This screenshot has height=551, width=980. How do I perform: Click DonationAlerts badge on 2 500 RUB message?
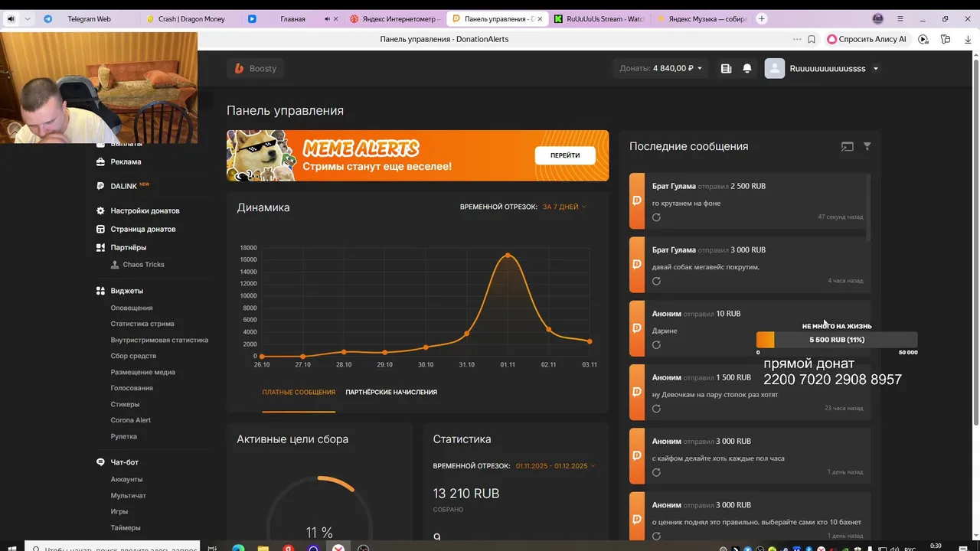[x=636, y=201]
